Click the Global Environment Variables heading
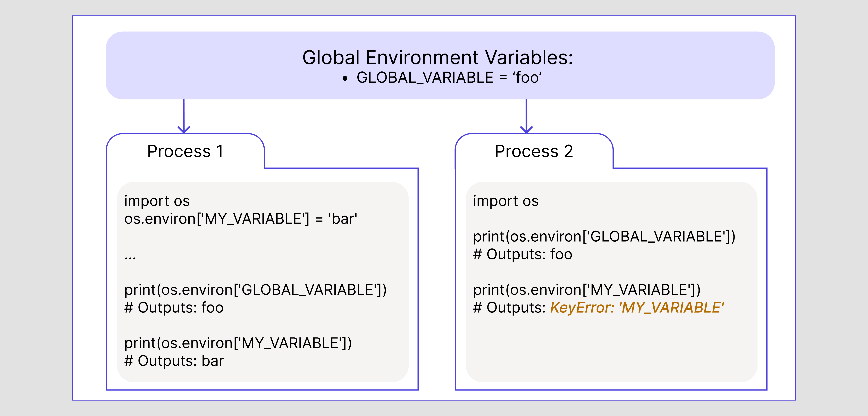 437,57
